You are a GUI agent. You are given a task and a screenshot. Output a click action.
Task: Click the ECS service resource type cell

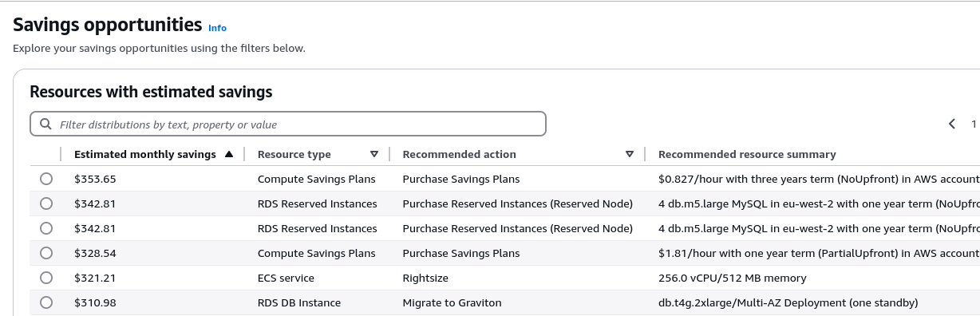tap(286, 278)
